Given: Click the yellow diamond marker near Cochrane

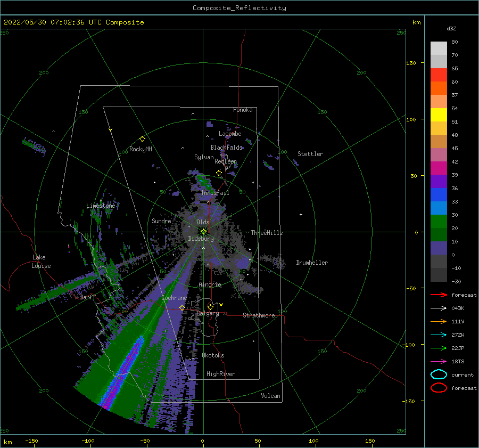Looking at the screenshot, I should tap(182, 307).
